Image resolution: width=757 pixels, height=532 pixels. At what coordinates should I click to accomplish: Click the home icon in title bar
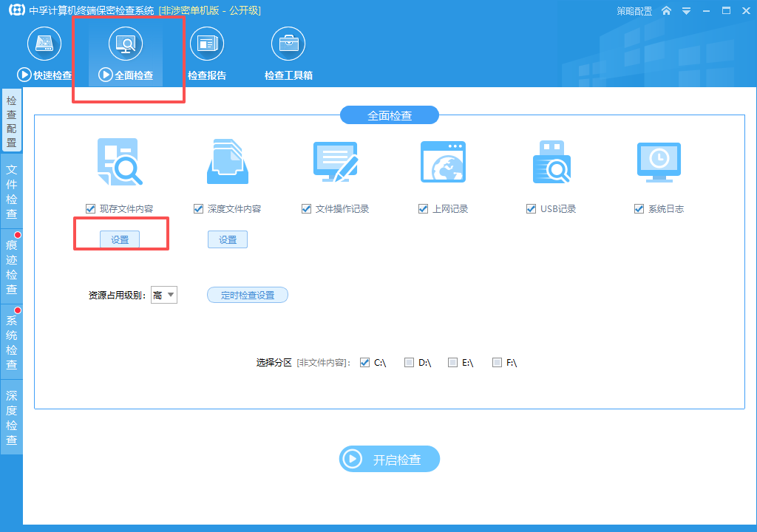666,10
